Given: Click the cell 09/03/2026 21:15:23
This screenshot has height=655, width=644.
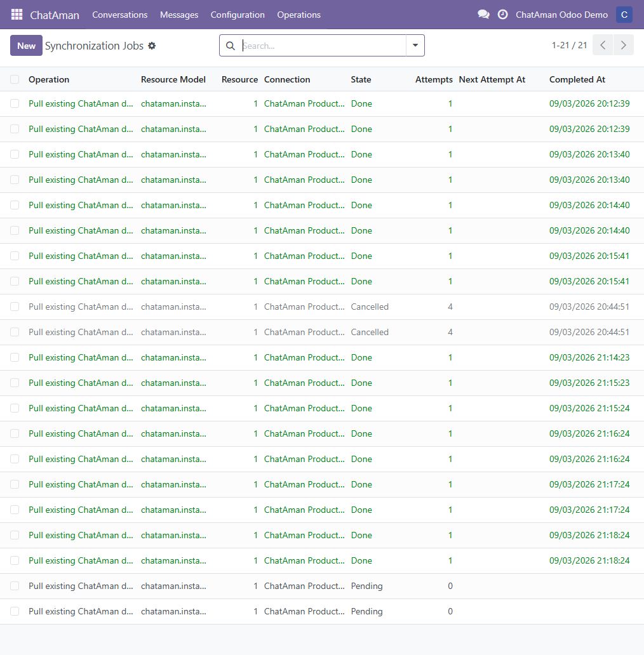Looking at the screenshot, I should tap(589, 383).
